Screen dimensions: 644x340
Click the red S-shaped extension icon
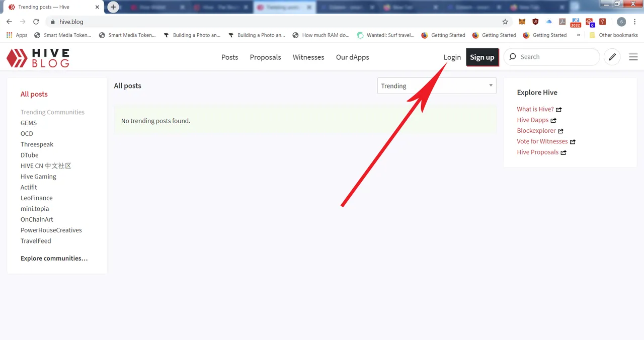[603, 22]
